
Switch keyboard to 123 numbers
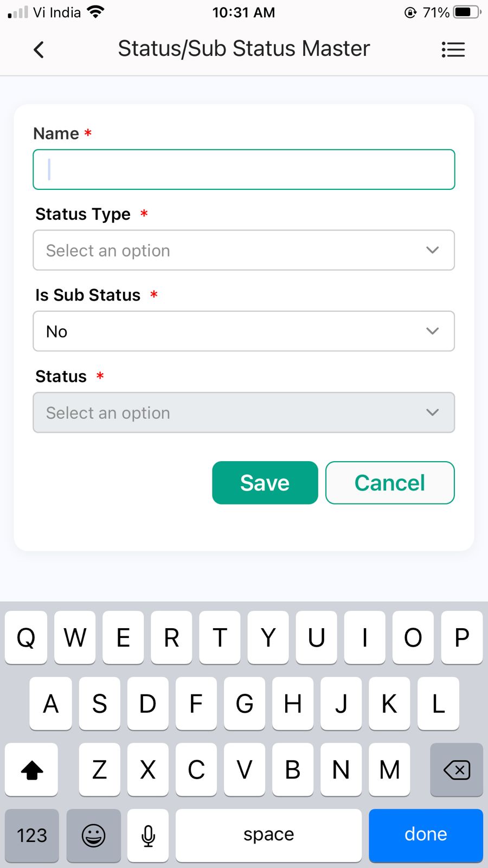(32, 835)
